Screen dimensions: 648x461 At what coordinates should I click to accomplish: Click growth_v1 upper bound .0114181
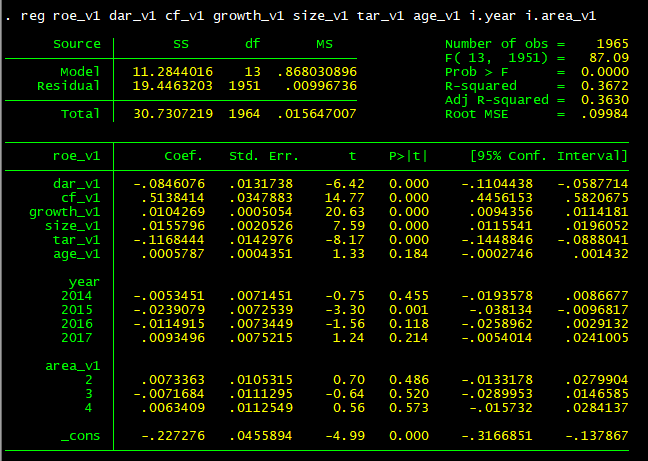click(597, 212)
